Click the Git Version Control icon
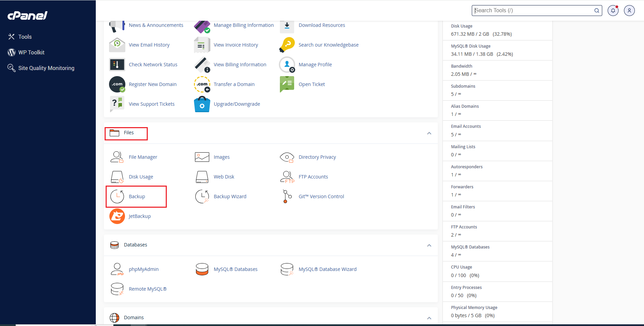 click(x=287, y=196)
